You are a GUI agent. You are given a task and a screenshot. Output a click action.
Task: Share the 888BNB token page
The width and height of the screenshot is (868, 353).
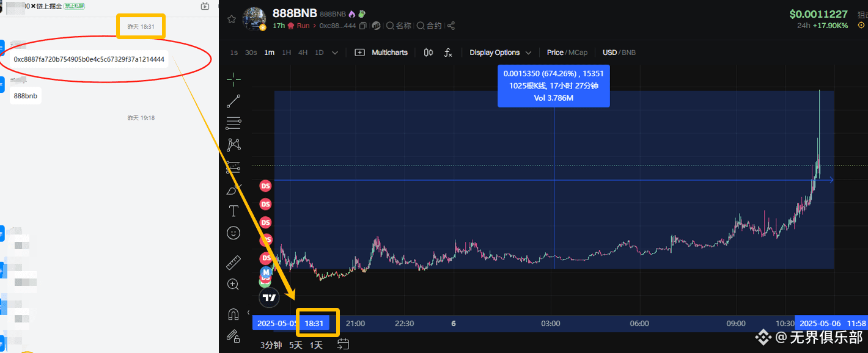click(451, 26)
